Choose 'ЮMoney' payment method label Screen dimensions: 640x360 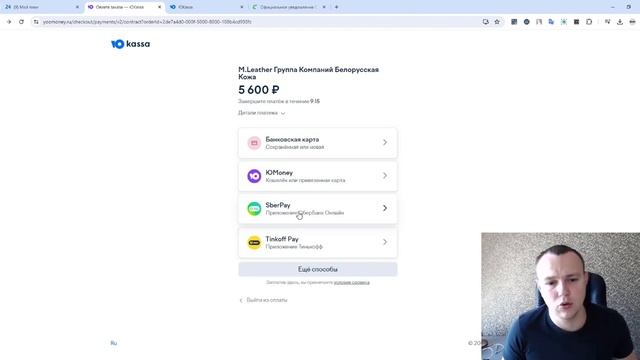click(x=279, y=173)
